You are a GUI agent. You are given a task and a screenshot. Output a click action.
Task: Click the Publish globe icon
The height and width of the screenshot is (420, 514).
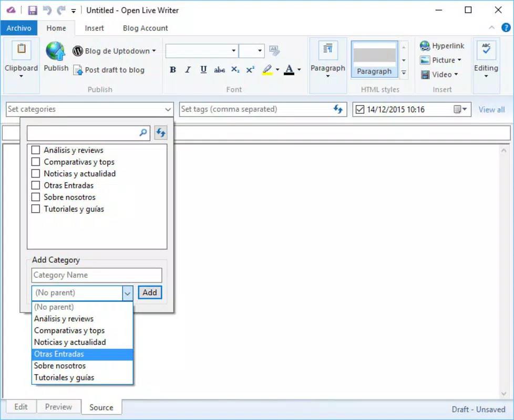pyautogui.click(x=56, y=51)
